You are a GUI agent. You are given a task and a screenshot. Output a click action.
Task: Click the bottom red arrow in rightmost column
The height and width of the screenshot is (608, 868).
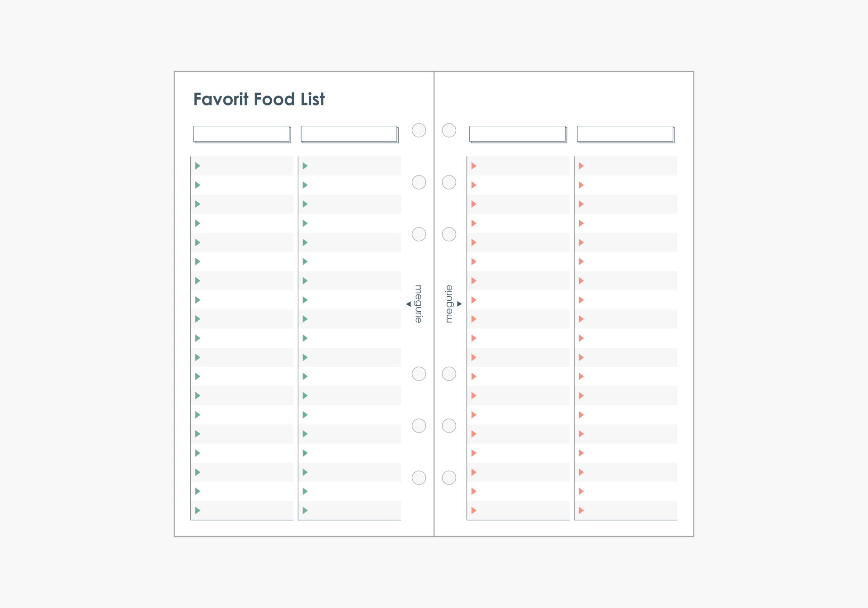581,510
